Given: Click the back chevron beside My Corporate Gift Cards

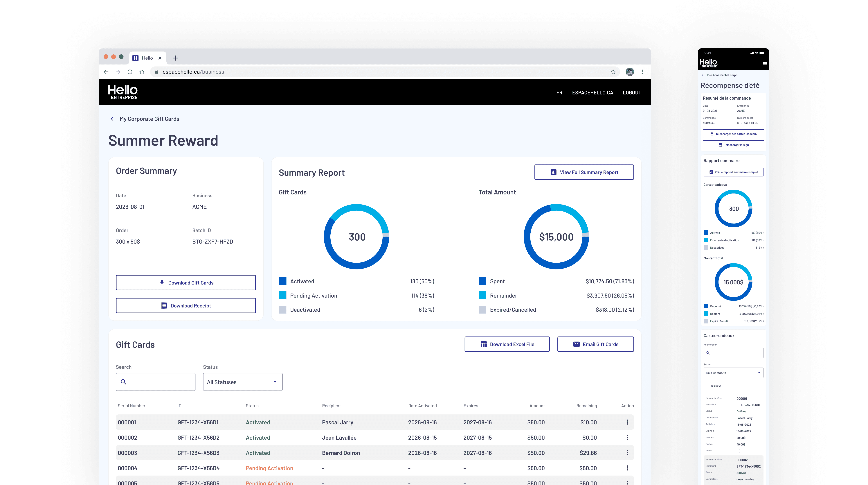Looking at the screenshot, I should click(112, 119).
